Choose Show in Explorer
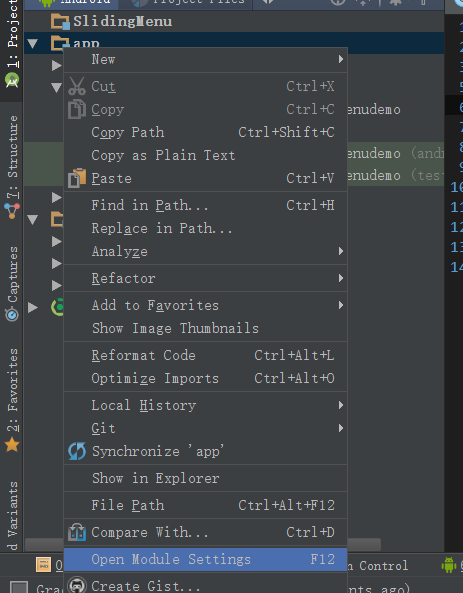463x593 pixels. (205, 478)
